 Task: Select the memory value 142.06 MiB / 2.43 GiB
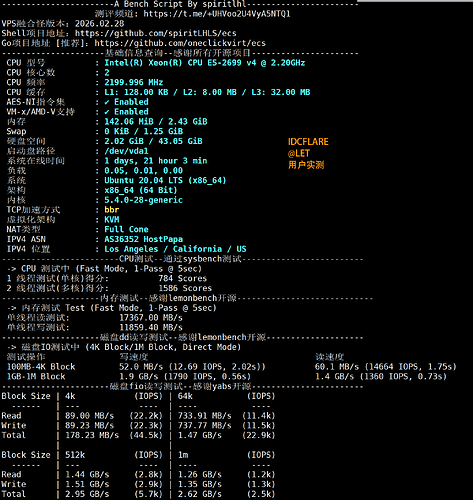pos(156,122)
